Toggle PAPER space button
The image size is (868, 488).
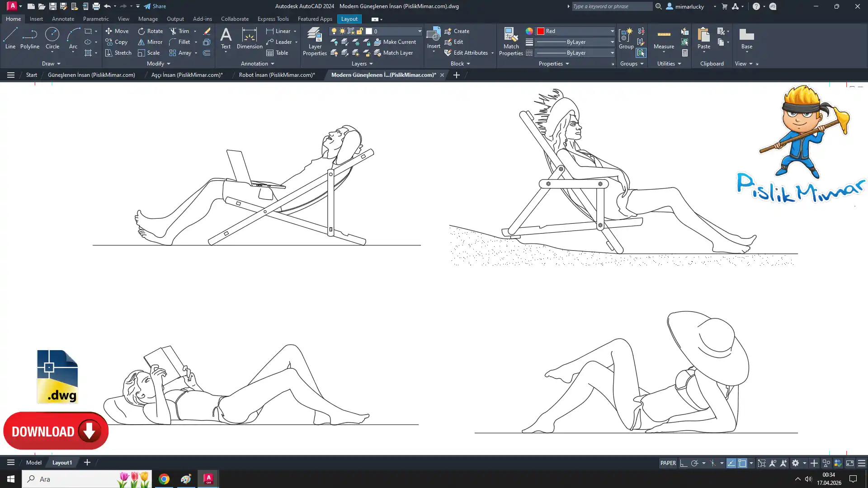click(x=668, y=463)
